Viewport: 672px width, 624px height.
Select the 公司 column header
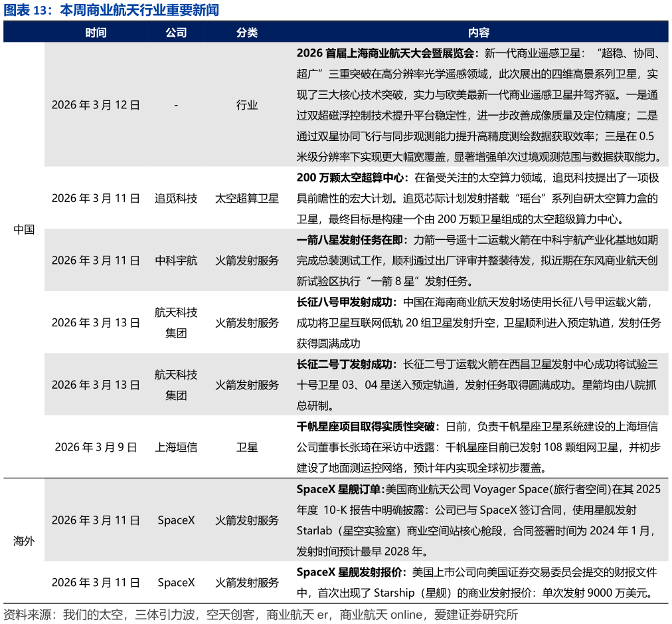coord(176,32)
